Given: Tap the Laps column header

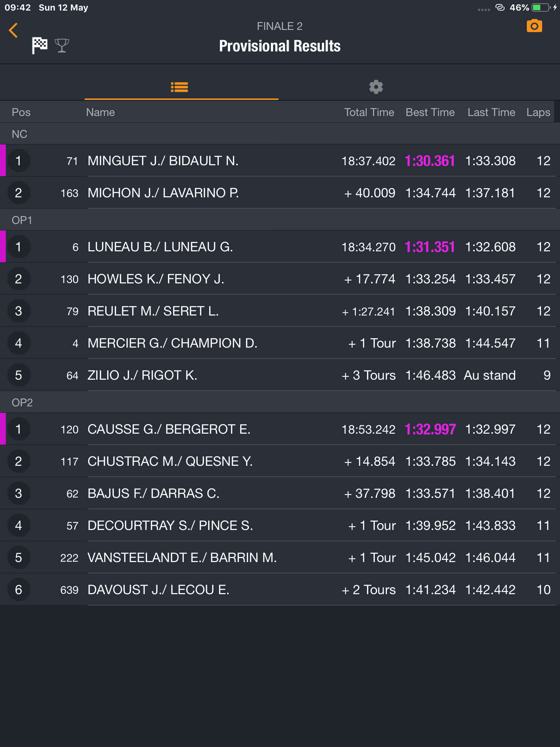Looking at the screenshot, I should 538,112.
